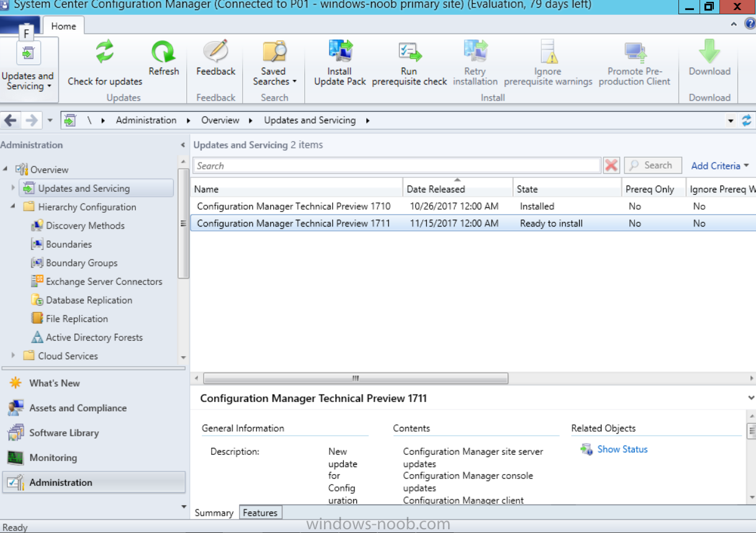756x533 pixels.
Task: Run prerequisite check from ribbon
Action: point(409,52)
